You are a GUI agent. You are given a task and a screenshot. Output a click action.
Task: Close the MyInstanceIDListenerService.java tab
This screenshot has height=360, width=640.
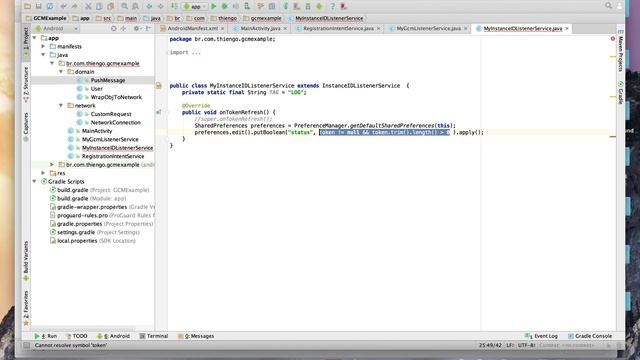[x=567, y=29]
